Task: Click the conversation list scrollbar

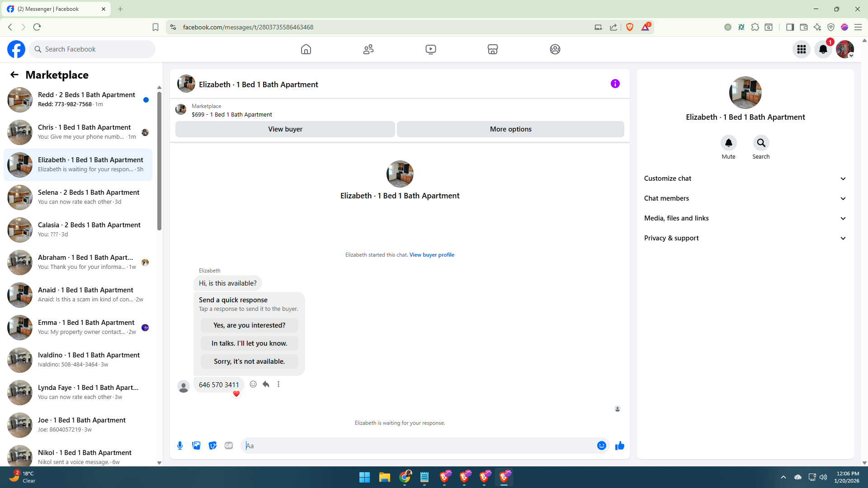Action: [x=159, y=161]
